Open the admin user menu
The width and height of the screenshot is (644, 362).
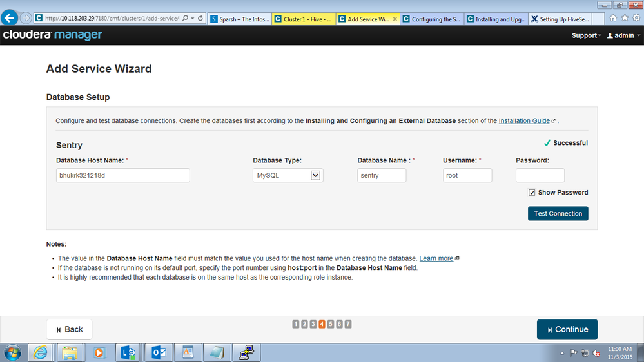point(623,35)
